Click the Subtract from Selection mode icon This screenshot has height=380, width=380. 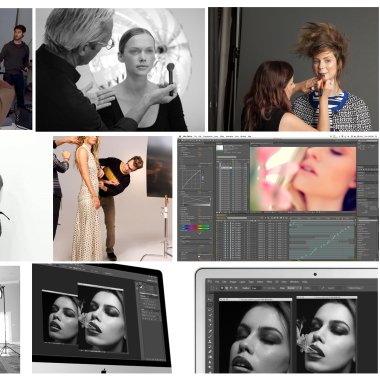coord(231,288)
